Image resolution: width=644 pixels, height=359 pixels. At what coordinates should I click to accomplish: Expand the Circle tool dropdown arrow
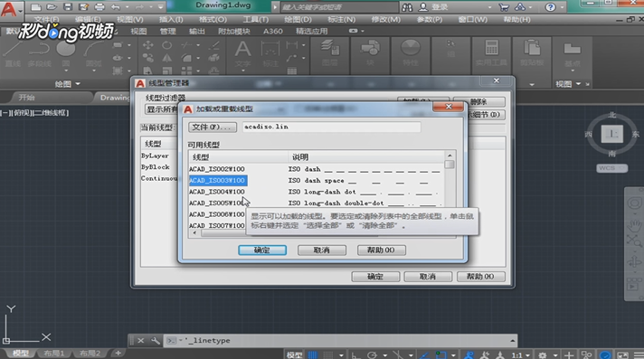tap(66, 71)
